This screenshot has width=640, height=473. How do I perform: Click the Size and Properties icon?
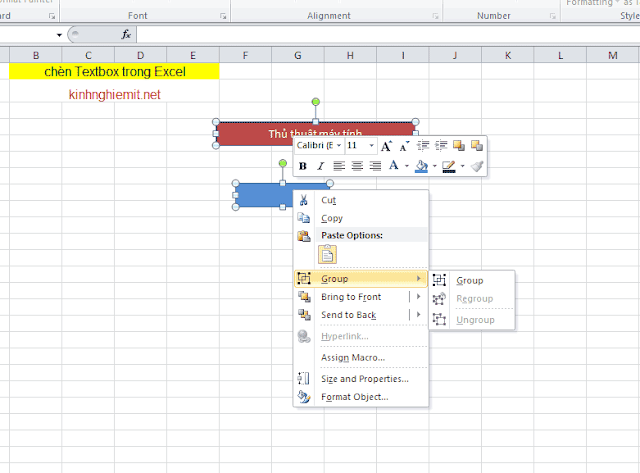click(304, 379)
